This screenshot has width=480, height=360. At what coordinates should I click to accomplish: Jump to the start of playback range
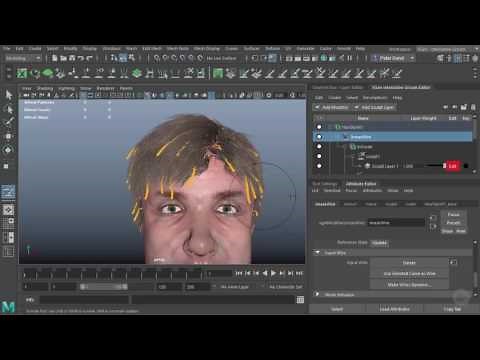[239, 273]
